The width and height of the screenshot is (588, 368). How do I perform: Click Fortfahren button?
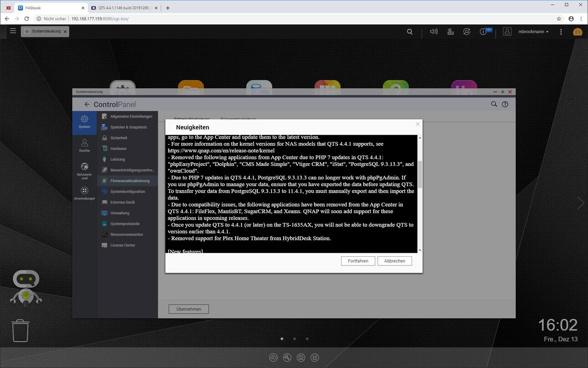pos(358,261)
